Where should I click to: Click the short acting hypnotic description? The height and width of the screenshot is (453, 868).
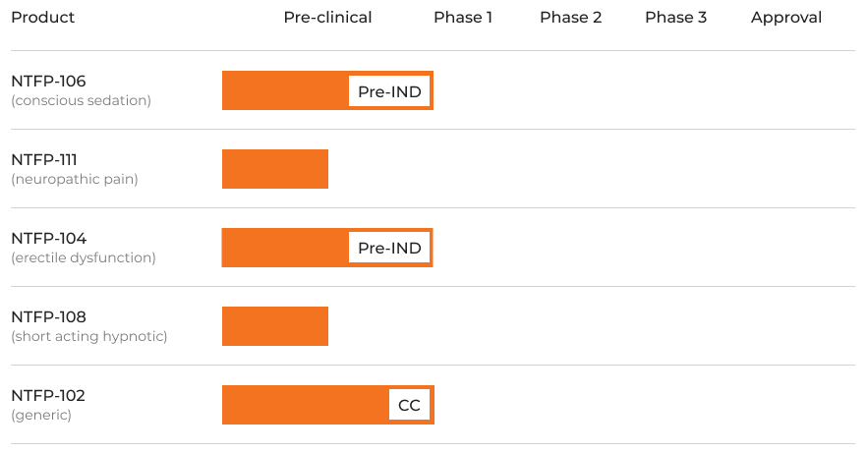pyautogui.click(x=89, y=336)
